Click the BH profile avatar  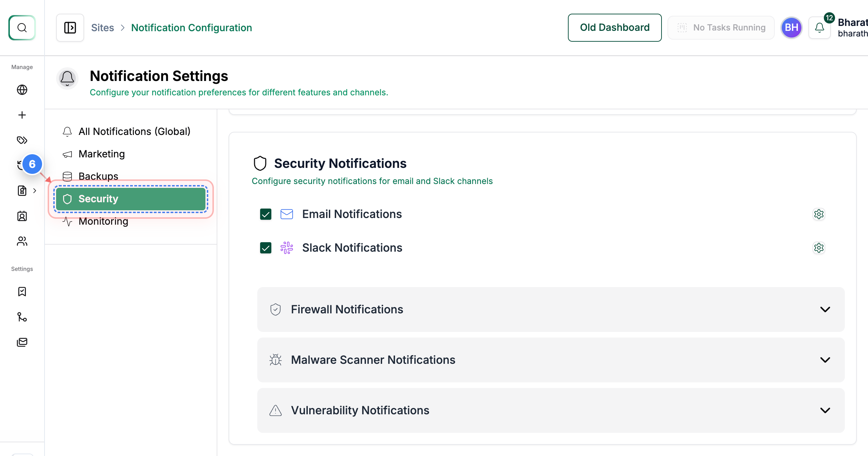791,27
